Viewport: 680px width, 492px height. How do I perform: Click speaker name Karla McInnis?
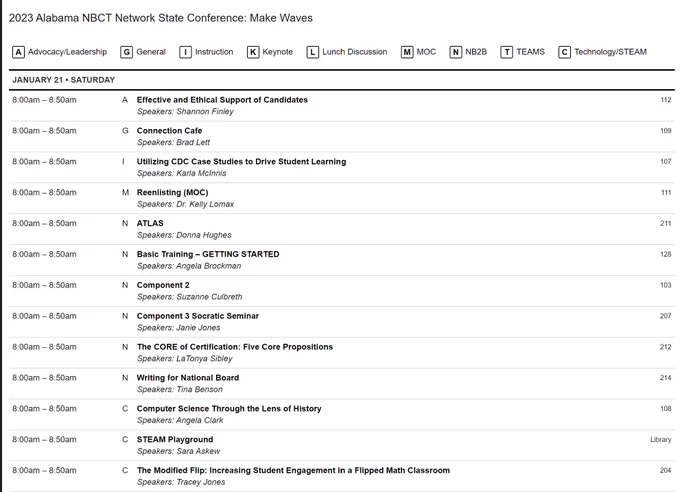[x=201, y=174]
